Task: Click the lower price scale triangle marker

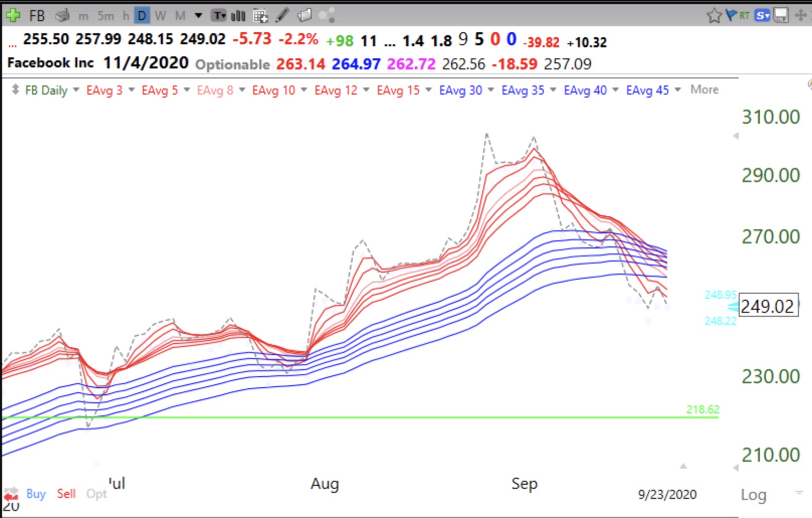Action: pyautogui.click(x=736, y=468)
